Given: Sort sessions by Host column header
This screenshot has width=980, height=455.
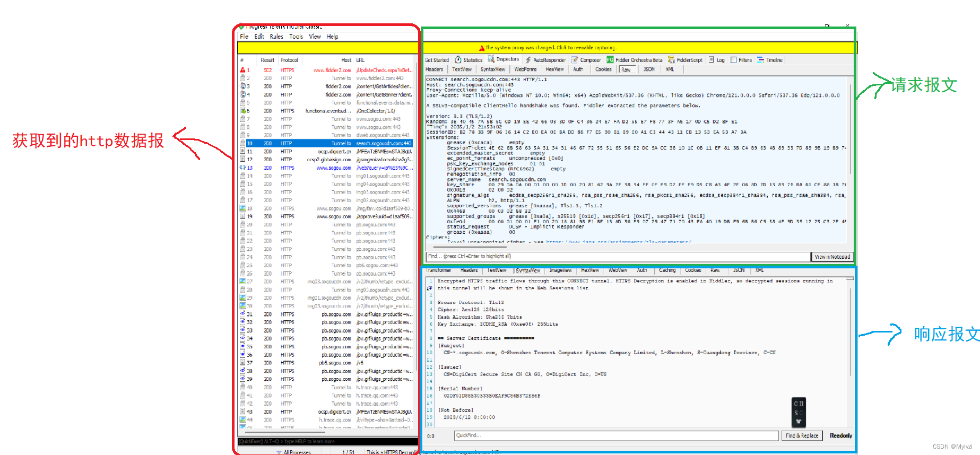Looking at the screenshot, I should (346, 60).
